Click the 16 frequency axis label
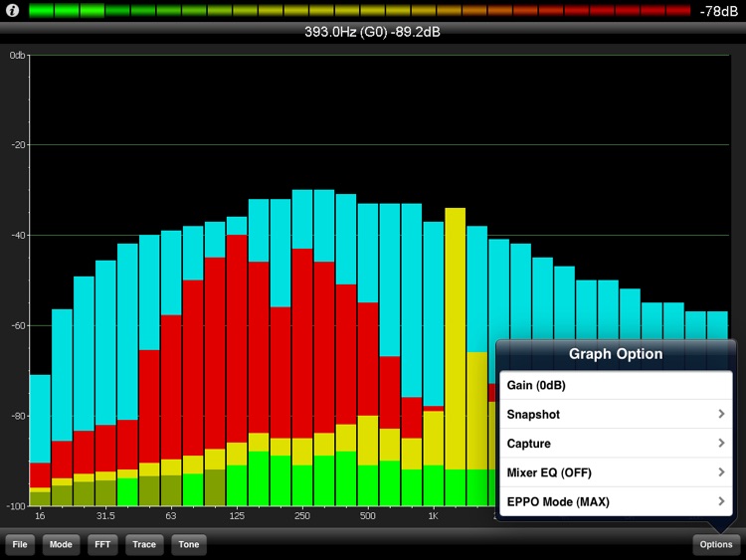The height and width of the screenshot is (560, 746). (40, 516)
